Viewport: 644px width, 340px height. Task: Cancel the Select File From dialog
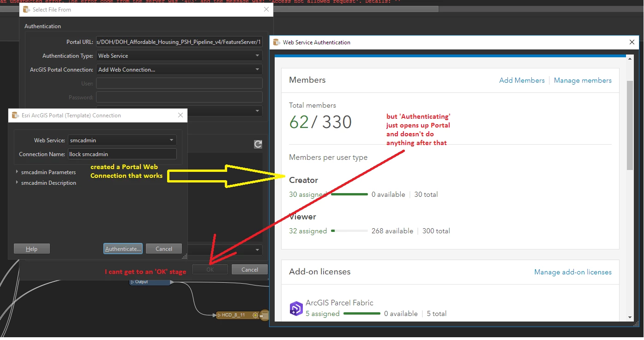tap(250, 269)
